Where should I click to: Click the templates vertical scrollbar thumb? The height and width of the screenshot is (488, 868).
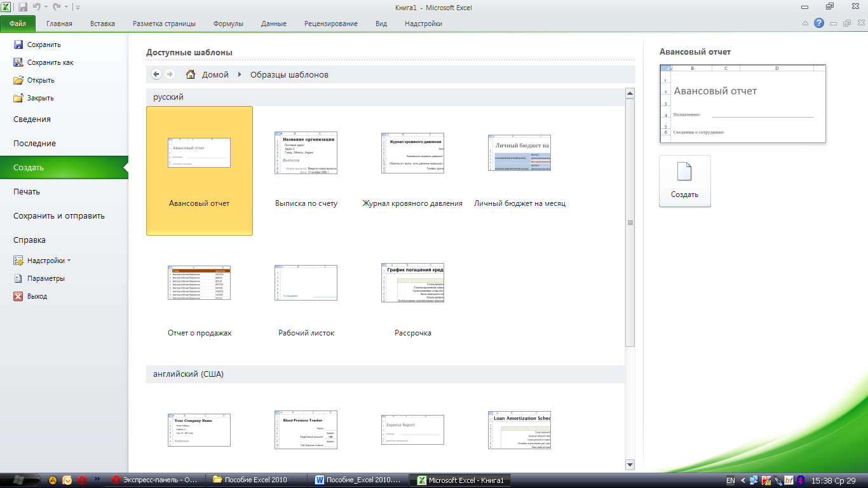click(x=630, y=222)
